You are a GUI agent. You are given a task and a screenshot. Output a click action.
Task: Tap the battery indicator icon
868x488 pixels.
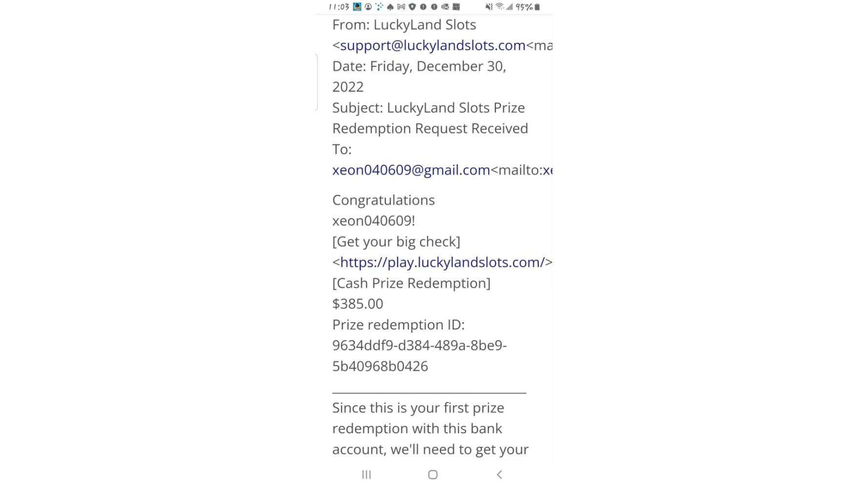537,7
